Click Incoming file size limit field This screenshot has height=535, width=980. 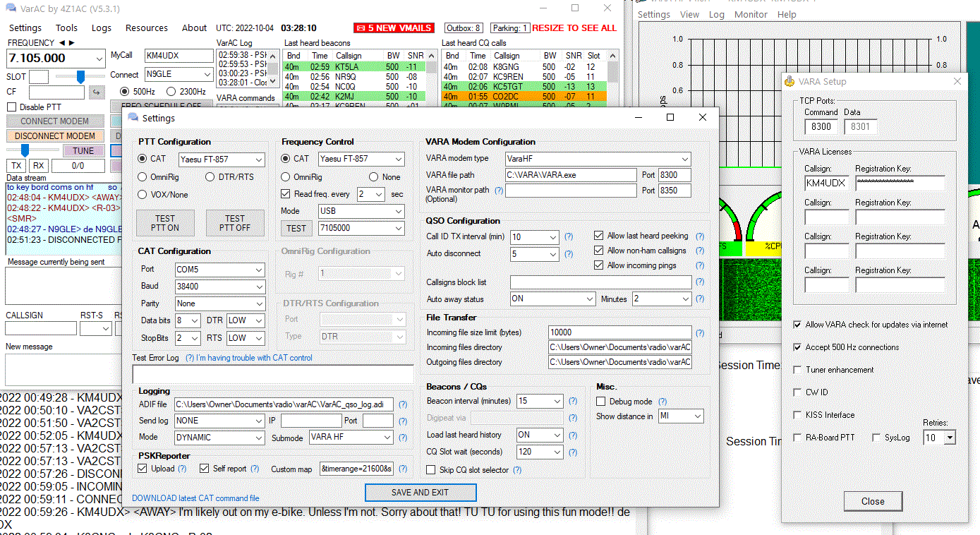tap(620, 332)
